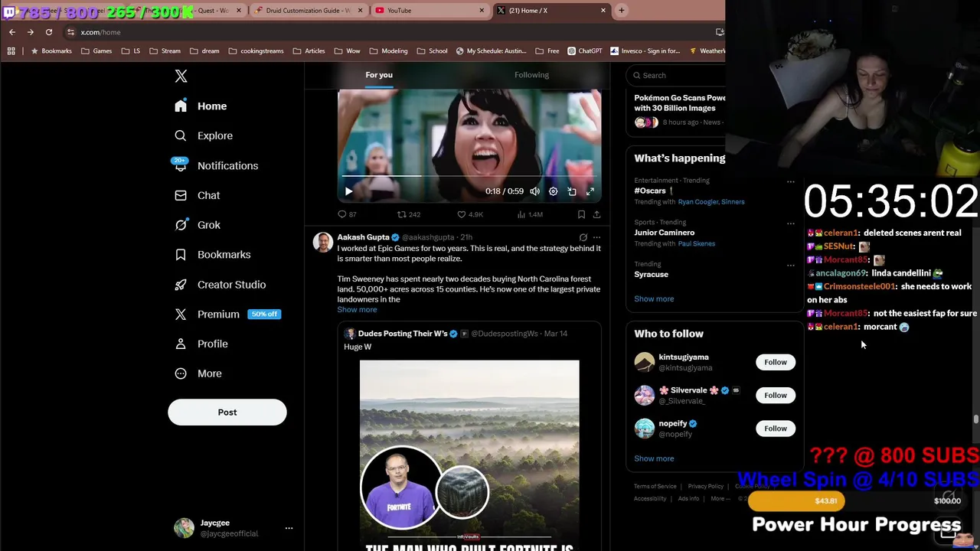Click the X logo in sidebar

tap(181, 76)
